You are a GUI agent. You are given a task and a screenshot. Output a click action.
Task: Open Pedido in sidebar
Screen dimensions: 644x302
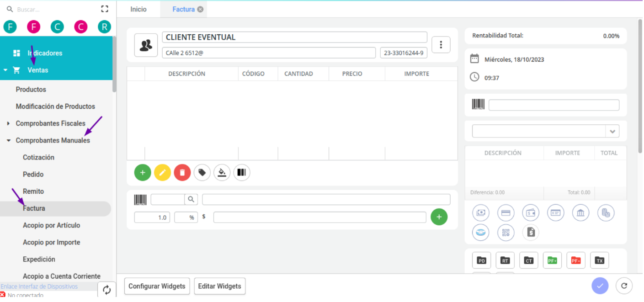pyautogui.click(x=33, y=175)
